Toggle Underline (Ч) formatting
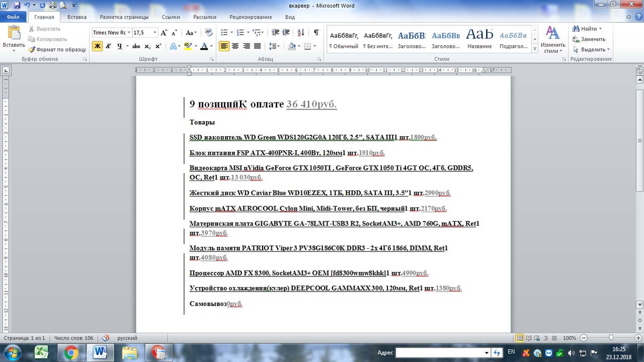This screenshot has width=644, height=362. (119, 46)
